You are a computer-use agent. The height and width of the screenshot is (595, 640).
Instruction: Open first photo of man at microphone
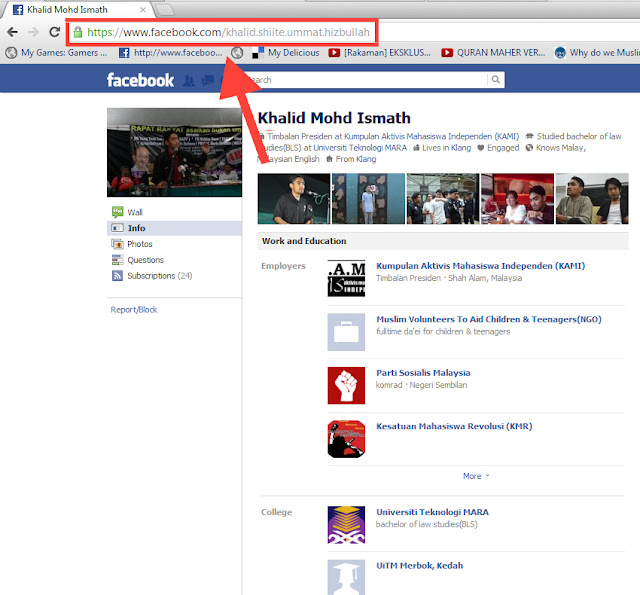pyautogui.click(x=294, y=199)
